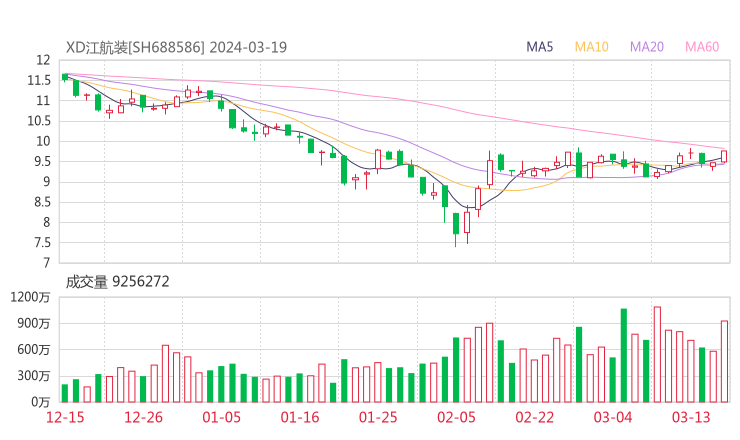
Task: Click the 01-05 date axis label
Action: pos(221,417)
